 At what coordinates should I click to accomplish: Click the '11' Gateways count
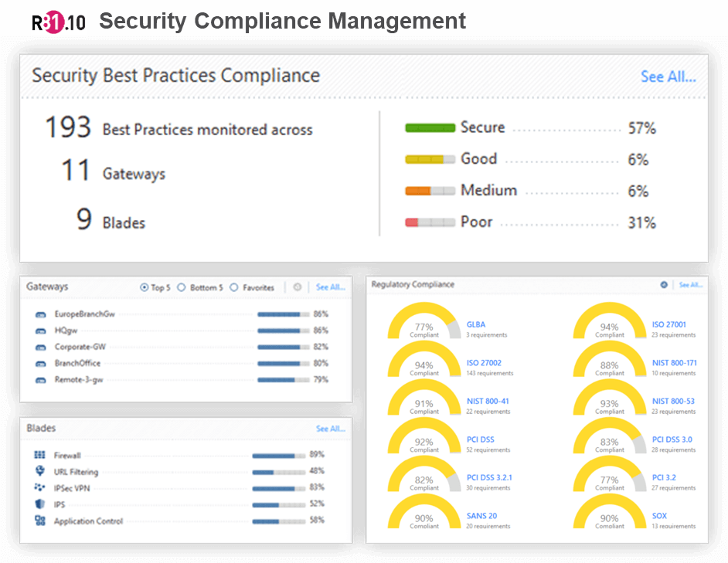[x=75, y=171]
